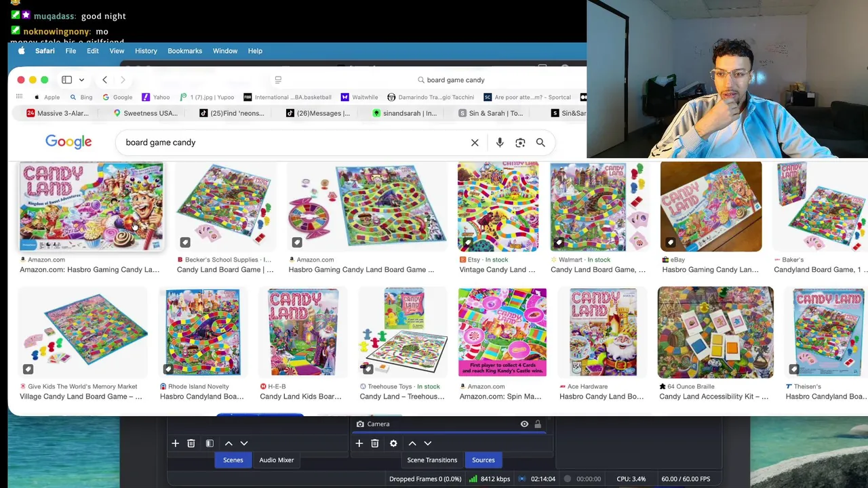The width and height of the screenshot is (868, 488).
Task: Remove selected source in OBS
Action: tap(375, 443)
